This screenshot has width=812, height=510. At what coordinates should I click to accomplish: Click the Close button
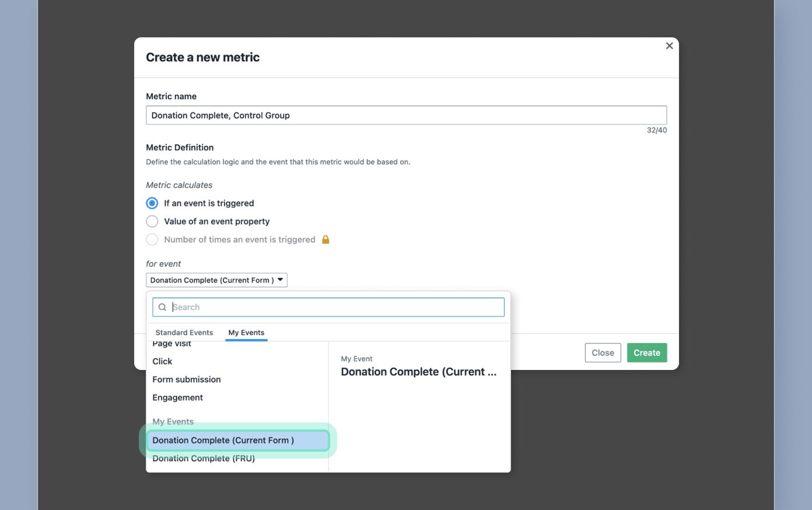click(603, 352)
